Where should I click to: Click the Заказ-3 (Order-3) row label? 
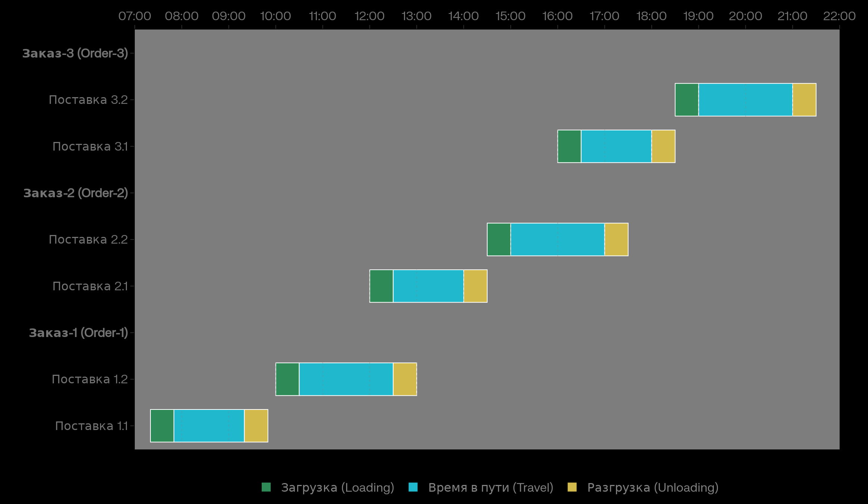(x=75, y=53)
